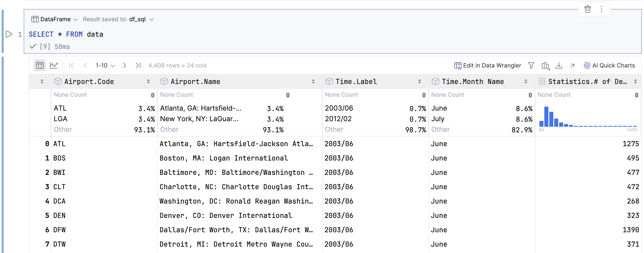Open the 1-10 rows range dropdown
The width and height of the screenshot is (644, 253).
pos(105,65)
